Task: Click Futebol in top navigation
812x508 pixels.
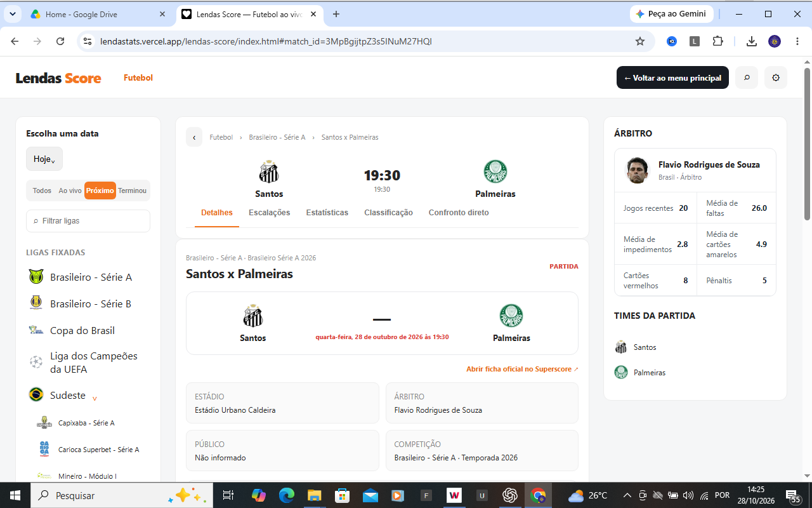Action: coord(138,77)
